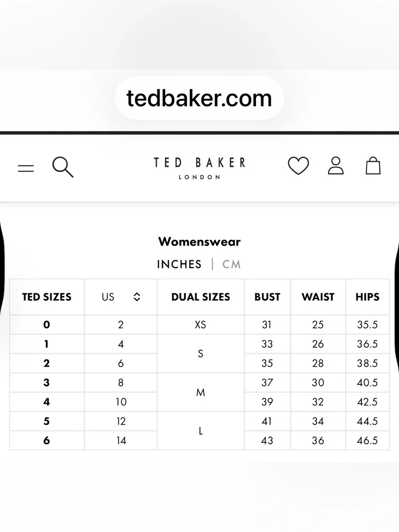Open the hamburger navigation menu
The height and width of the screenshot is (532, 399).
click(x=26, y=168)
